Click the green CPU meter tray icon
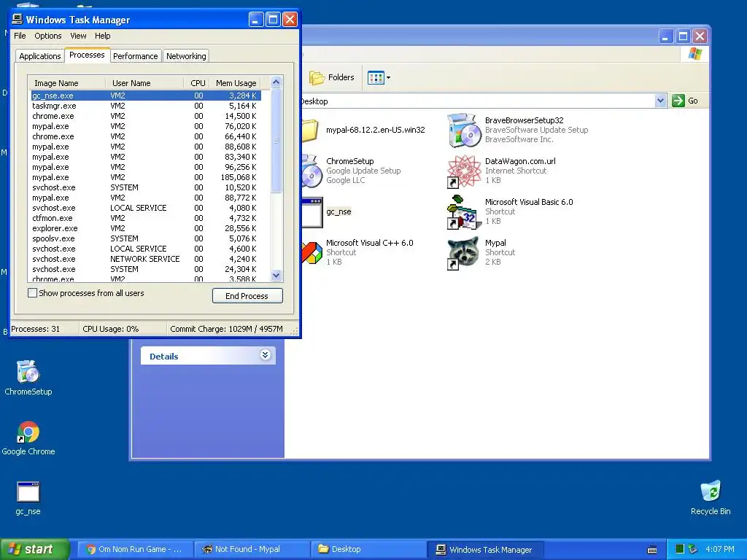Screen dimensions: 747x560 pyautogui.click(x=680, y=549)
